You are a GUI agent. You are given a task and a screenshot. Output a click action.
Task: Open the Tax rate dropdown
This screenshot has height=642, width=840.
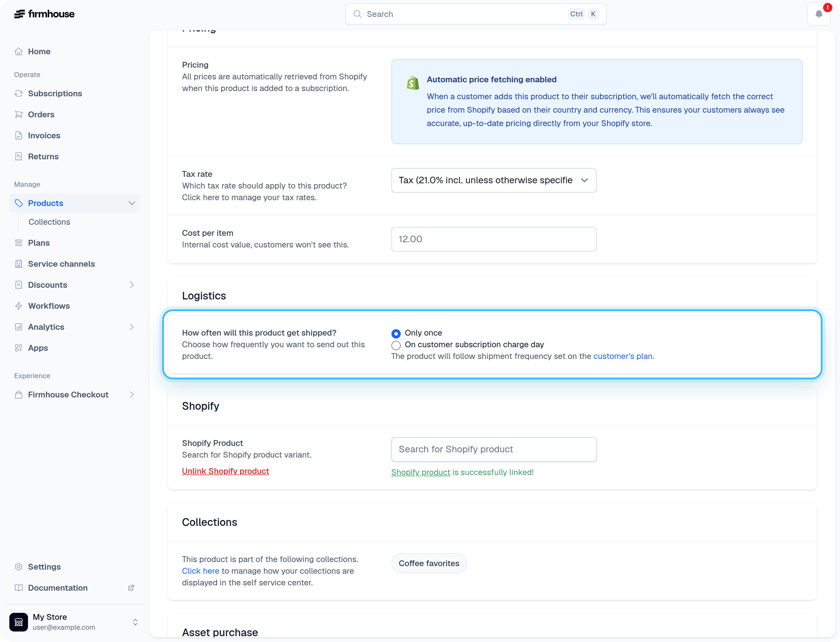click(x=494, y=180)
